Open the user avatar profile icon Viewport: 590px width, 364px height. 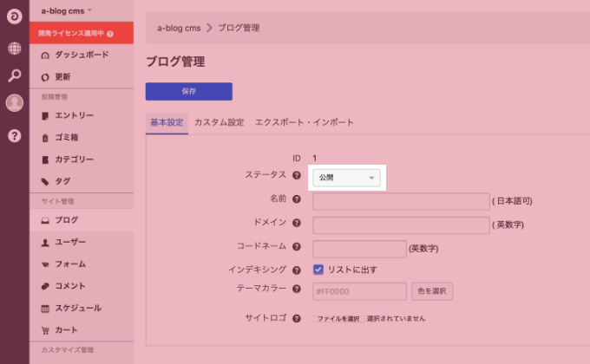point(14,103)
